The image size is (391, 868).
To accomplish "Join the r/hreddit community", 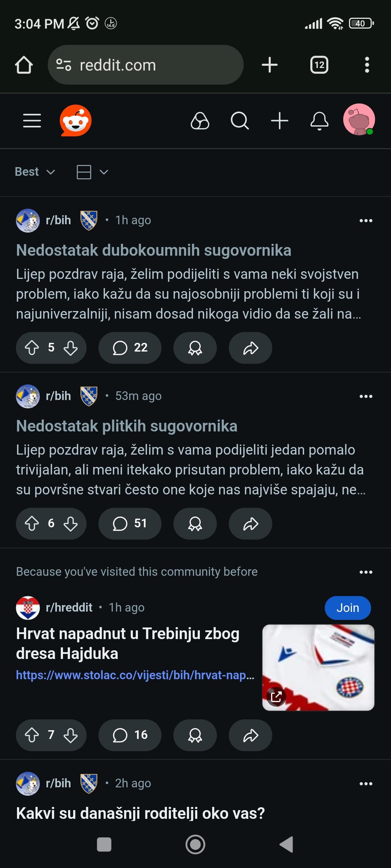I will [x=348, y=608].
